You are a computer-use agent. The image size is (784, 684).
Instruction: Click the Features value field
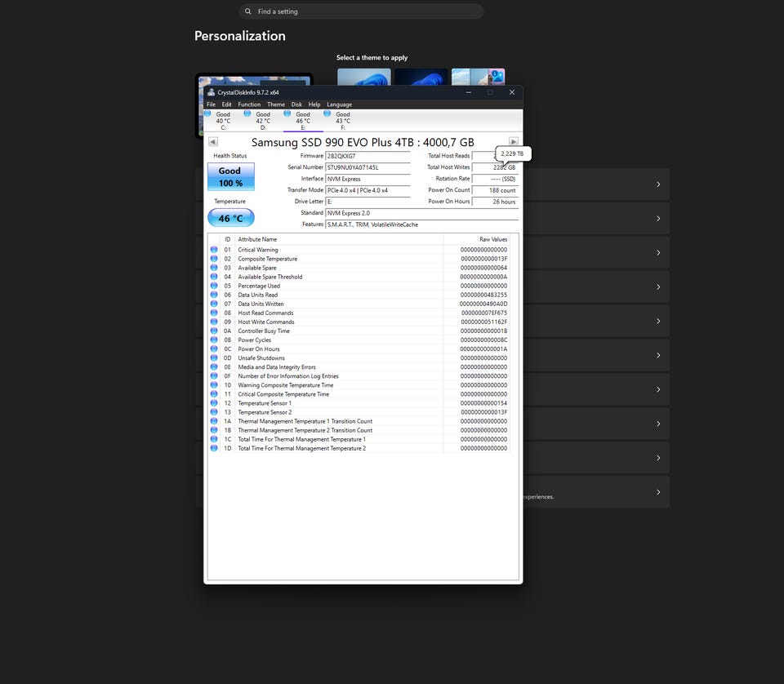click(422, 224)
